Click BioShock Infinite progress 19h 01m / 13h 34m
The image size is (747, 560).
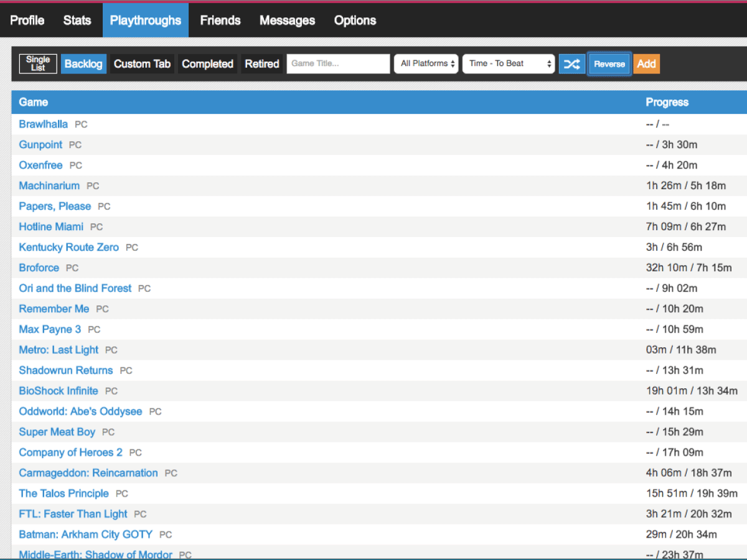pos(692,391)
